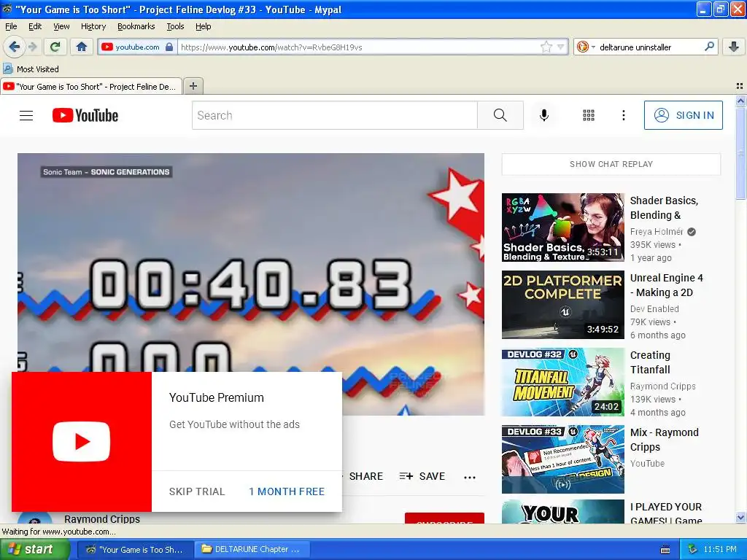Screen dimensions: 747x560
Task: Open the Titanfall Movement devlog thumbnail
Action: click(562, 382)
